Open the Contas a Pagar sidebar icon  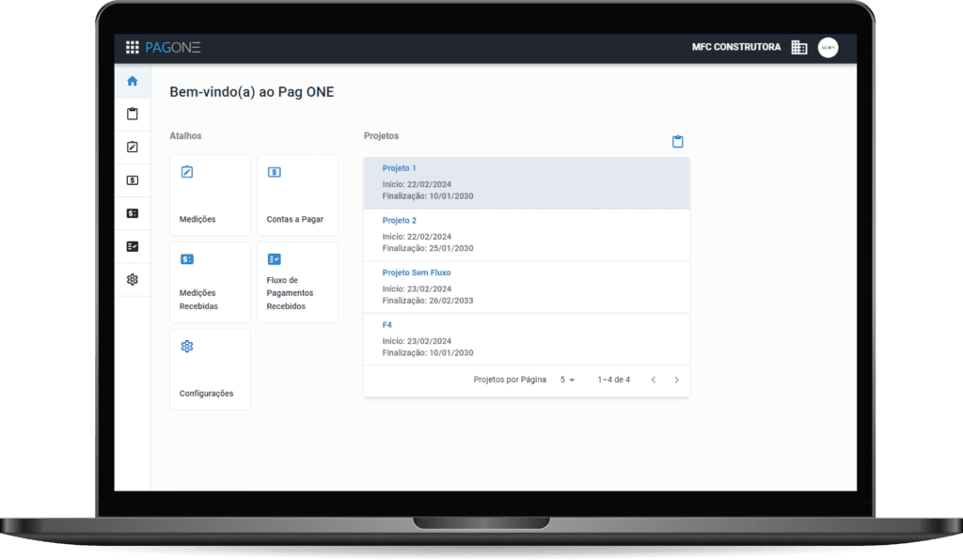[x=132, y=180]
